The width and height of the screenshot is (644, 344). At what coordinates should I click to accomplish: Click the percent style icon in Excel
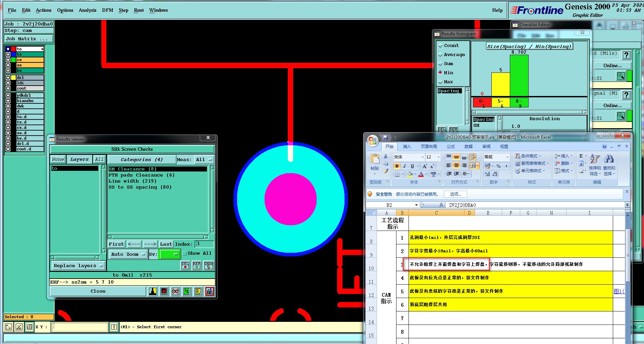coord(499,166)
